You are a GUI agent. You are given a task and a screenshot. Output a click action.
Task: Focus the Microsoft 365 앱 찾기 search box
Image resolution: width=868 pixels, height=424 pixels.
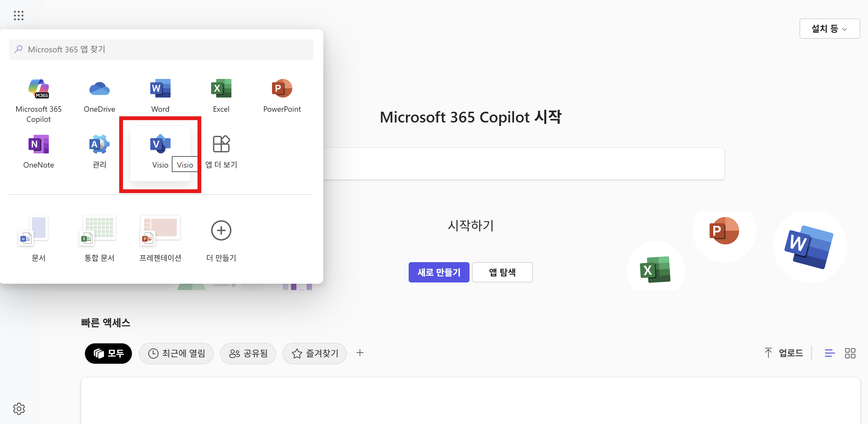click(161, 50)
